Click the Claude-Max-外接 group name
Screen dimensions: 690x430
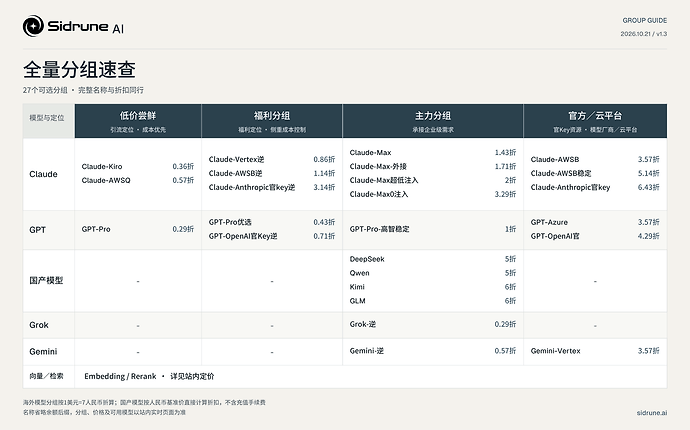[378, 166]
